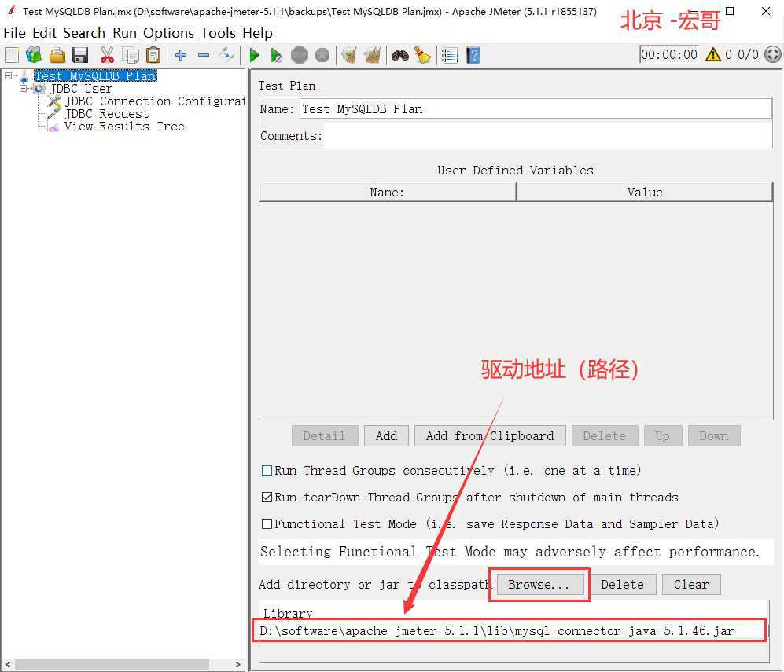Open the Options menu
This screenshot has width=784, height=672.
click(x=168, y=33)
